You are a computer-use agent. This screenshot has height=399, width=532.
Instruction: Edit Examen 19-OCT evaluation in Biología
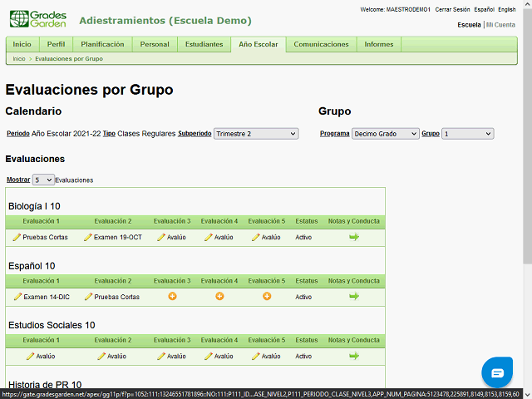112,237
